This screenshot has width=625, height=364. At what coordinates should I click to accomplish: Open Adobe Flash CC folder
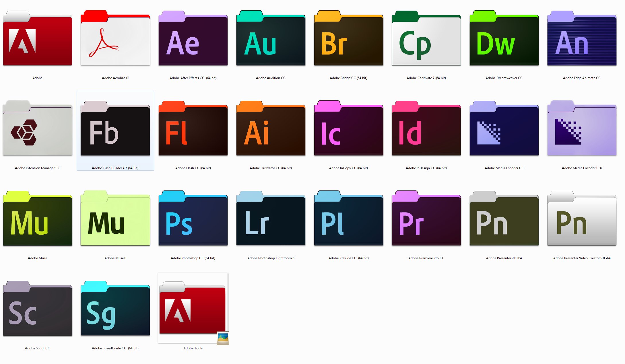(193, 130)
